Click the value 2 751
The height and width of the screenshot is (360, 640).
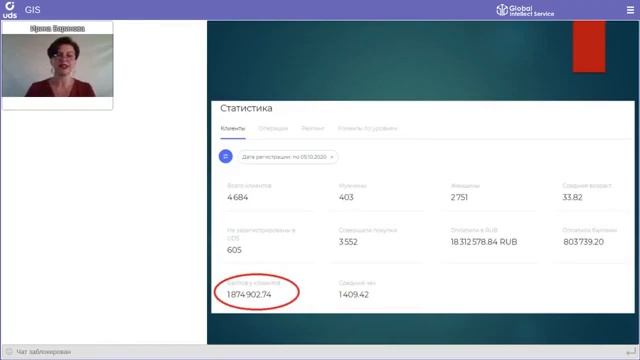coord(459,198)
